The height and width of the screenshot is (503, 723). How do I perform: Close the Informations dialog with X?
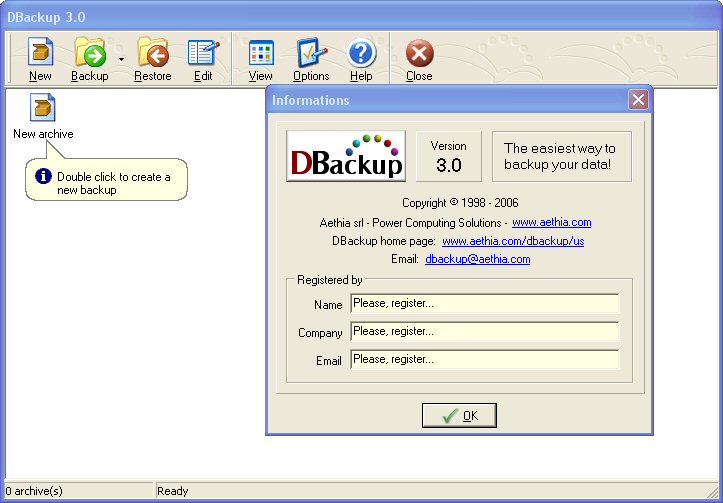click(x=639, y=100)
